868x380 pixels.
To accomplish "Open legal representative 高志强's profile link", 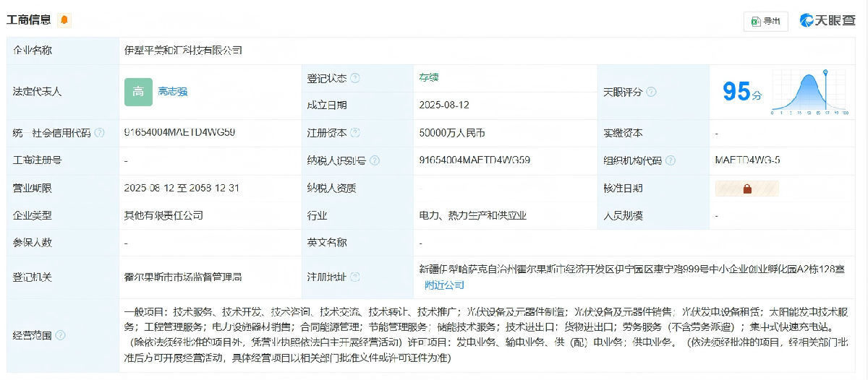I will pos(173,92).
